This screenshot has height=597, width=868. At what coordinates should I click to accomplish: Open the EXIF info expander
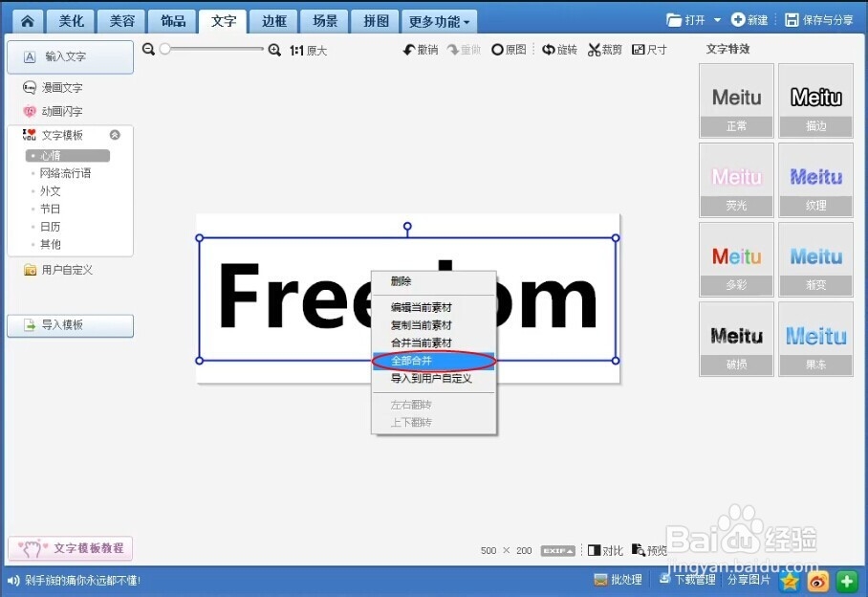coord(557,550)
